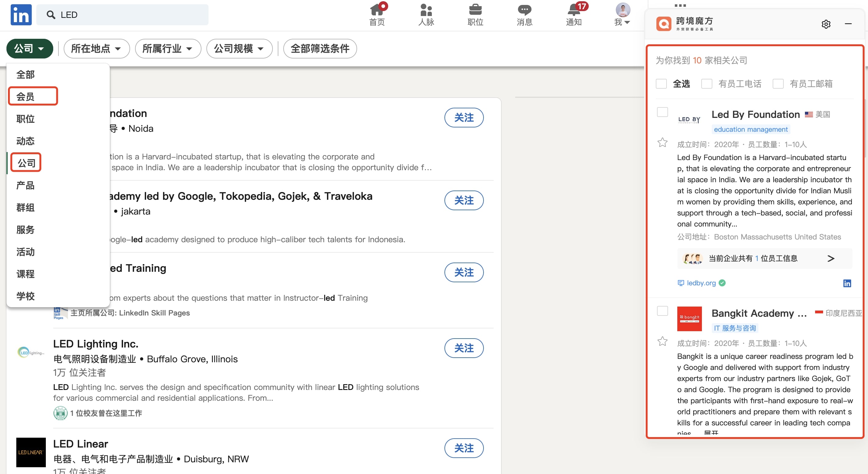Open the 所在地点 location dropdown
The image size is (868, 474).
pyautogui.click(x=96, y=49)
